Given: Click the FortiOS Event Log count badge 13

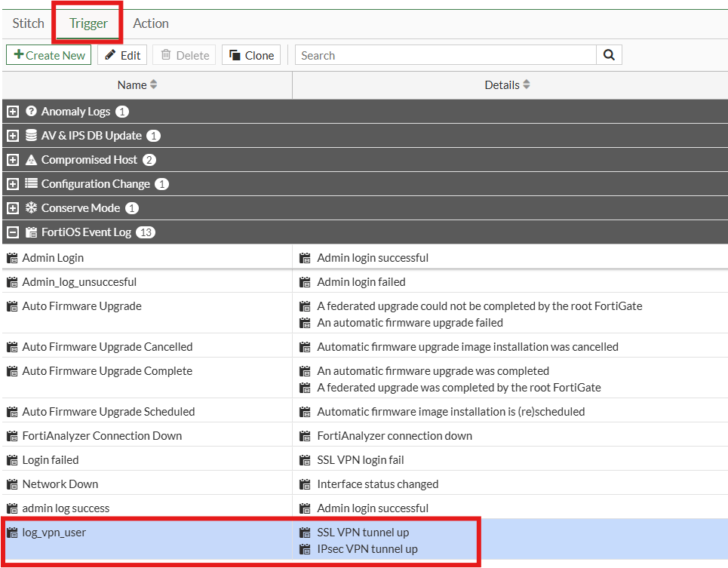Looking at the screenshot, I should point(146,232).
